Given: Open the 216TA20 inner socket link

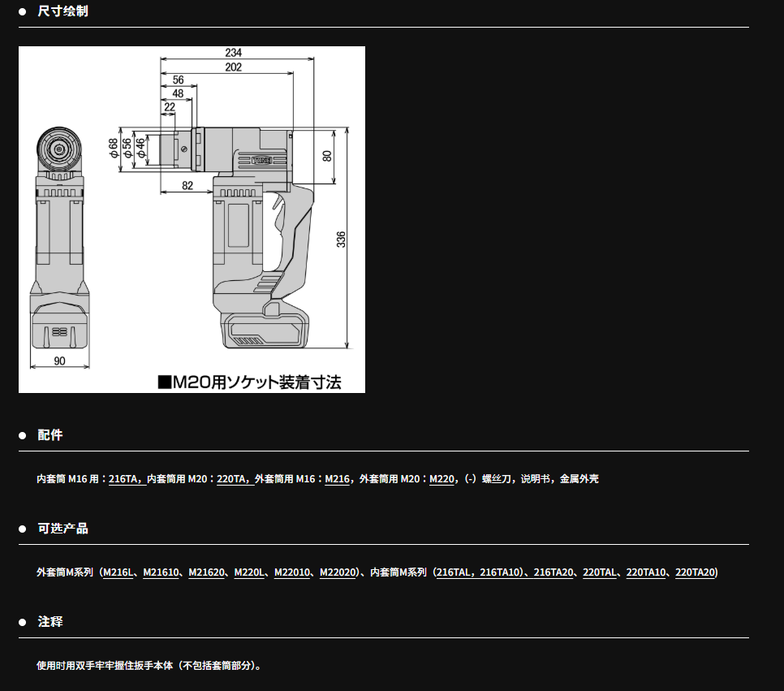Looking at the screenshot, I should point(553,572).
